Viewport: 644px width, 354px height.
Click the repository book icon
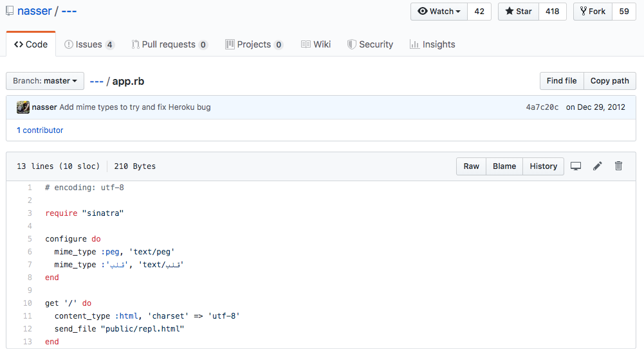point(9,12)
